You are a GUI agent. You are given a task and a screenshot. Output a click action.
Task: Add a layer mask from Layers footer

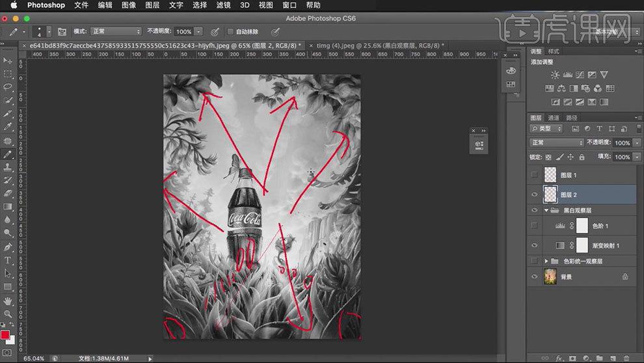point(572,358)
